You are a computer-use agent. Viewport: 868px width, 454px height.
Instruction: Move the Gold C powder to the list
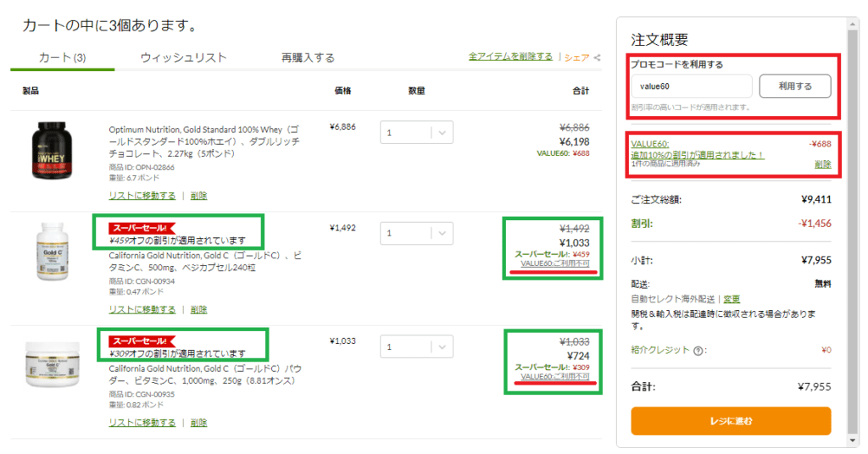[142, 422]
